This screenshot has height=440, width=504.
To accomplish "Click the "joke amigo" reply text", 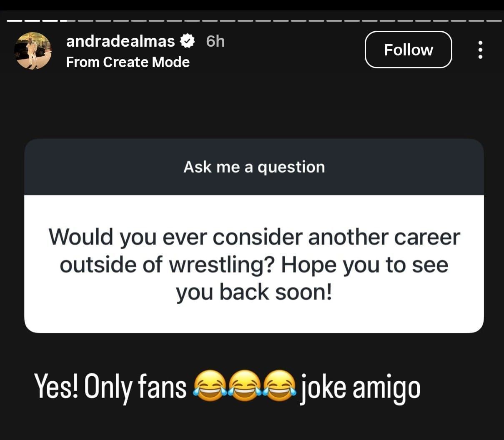I will [360, 387].
